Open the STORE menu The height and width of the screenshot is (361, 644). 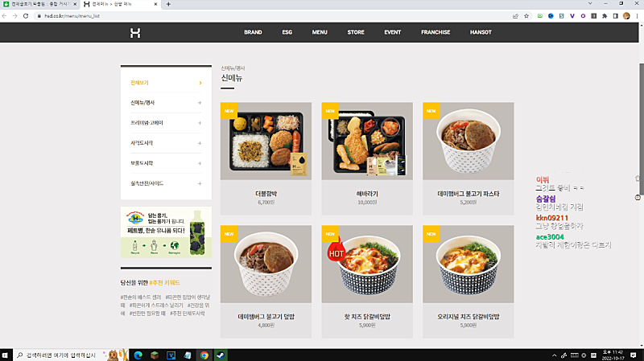(x=356, y=32)
